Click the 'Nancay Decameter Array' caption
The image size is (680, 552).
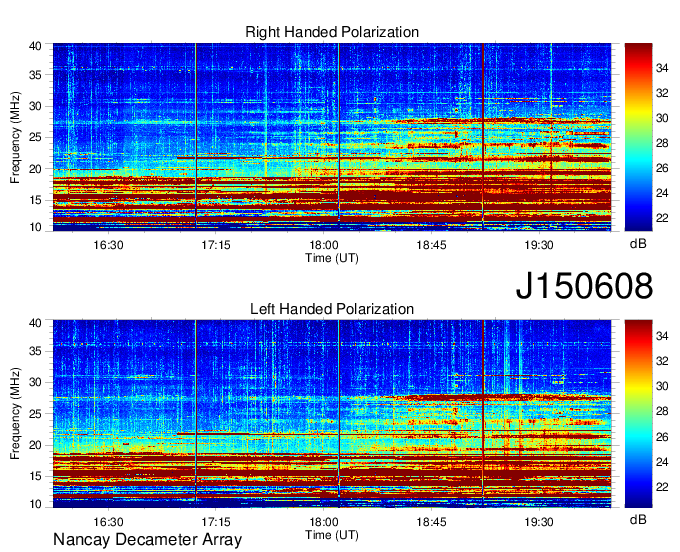pos(147,540)
